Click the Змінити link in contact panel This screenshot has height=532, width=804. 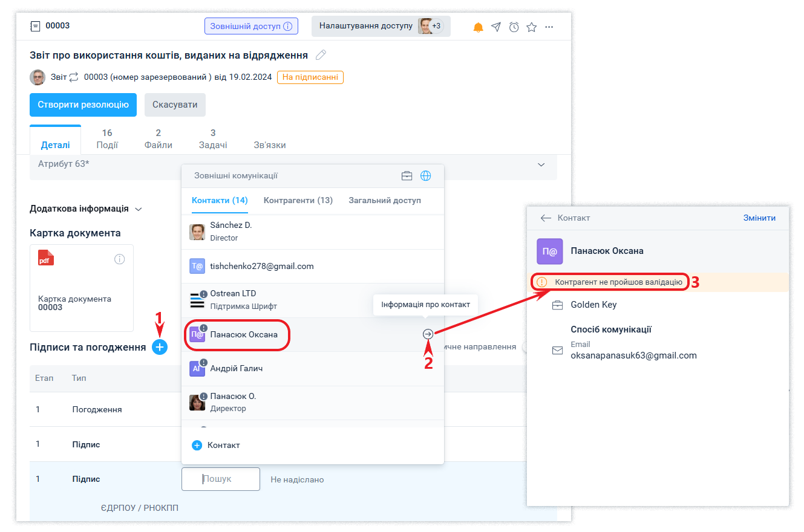pyautogui.click(x=759, y=218)
